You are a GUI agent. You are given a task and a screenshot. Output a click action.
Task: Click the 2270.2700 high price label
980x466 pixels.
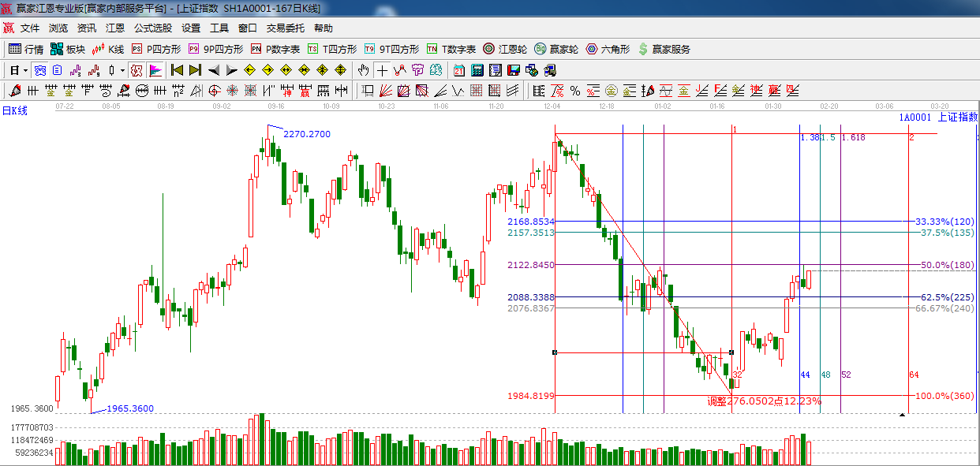307,134
